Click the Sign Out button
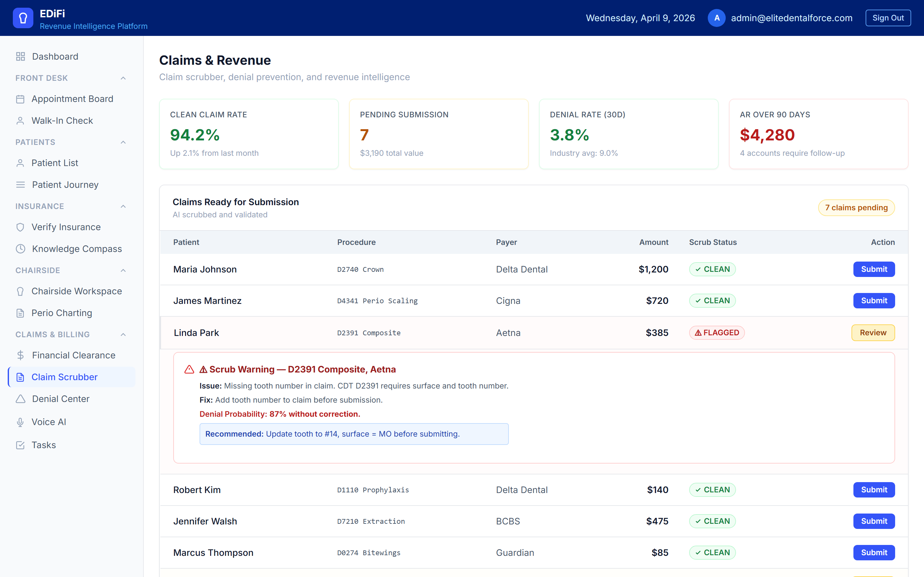This screenshot has height=577, width=924. (888, 18)
